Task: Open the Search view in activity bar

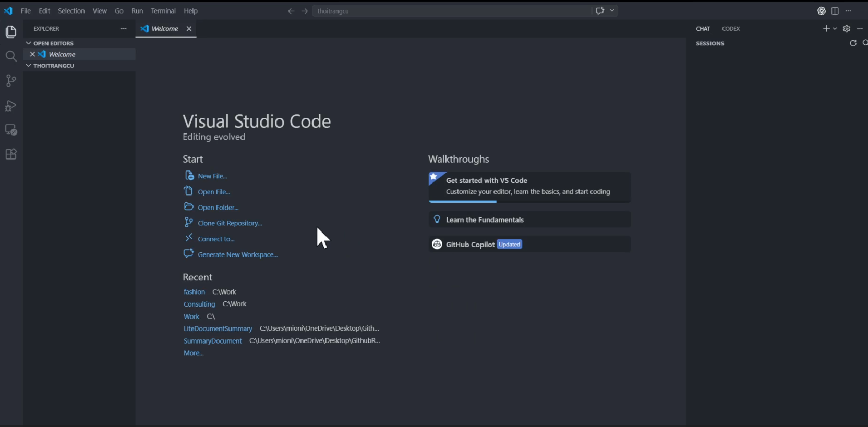Action: coord(11,56)
